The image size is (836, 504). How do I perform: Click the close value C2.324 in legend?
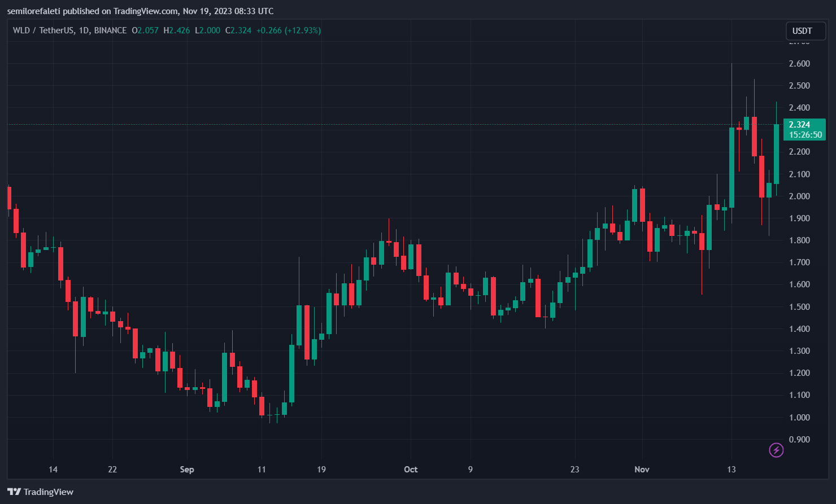point(238,30)
